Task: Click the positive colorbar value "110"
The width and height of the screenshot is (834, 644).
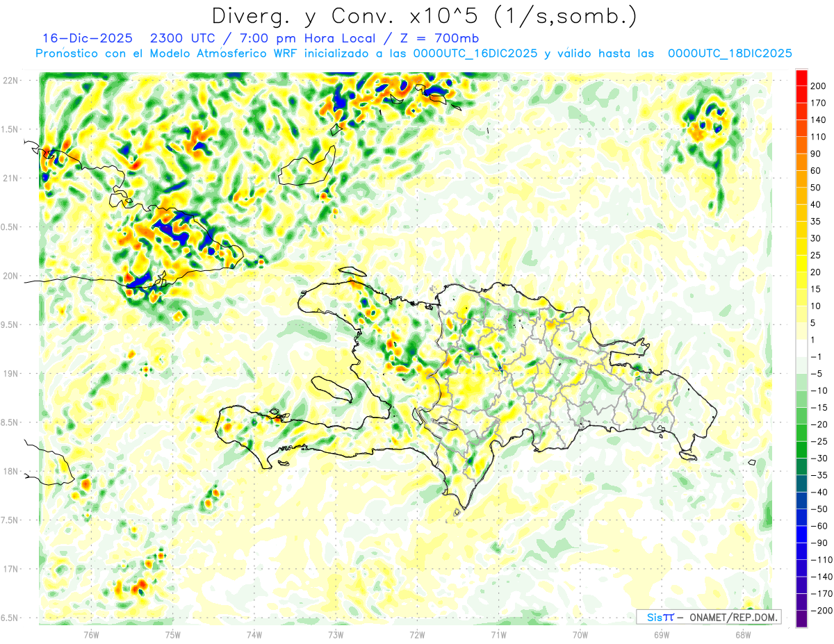Action: (x=818, y=137)
